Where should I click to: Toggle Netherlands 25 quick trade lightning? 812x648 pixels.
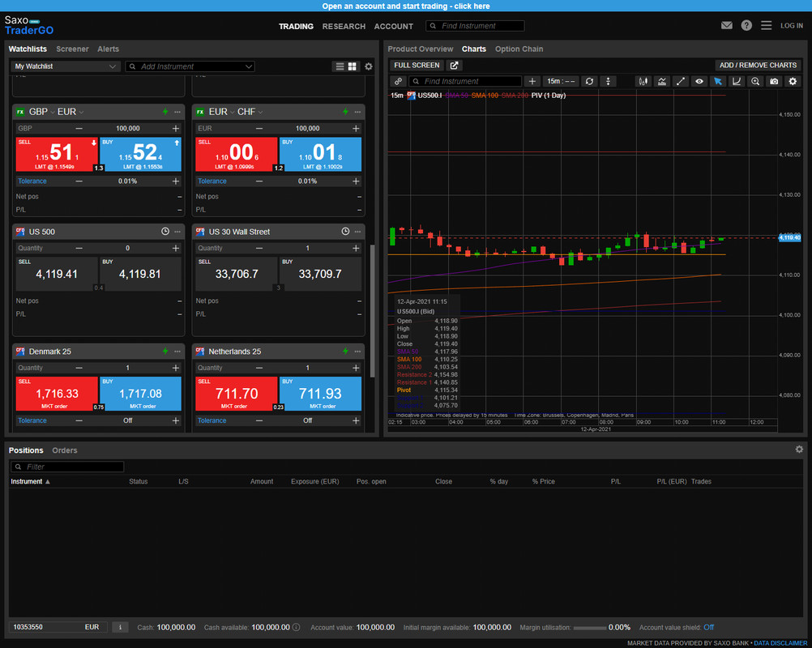tap(345, 351)
